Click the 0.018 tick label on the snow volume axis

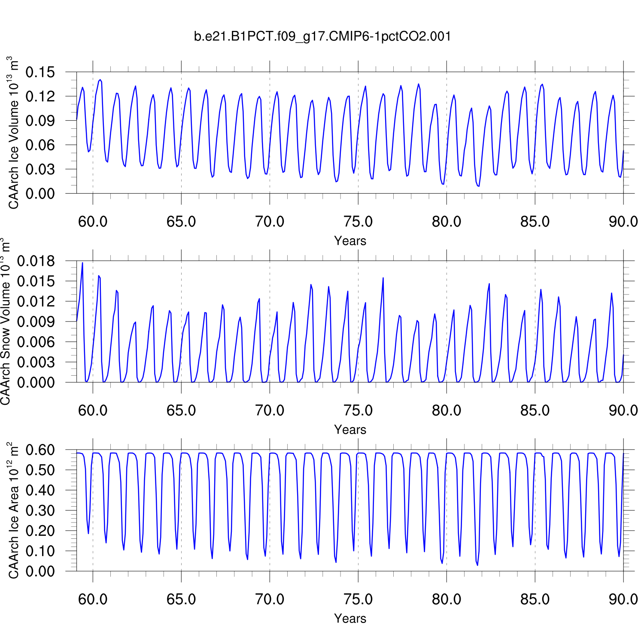[36, 261]
